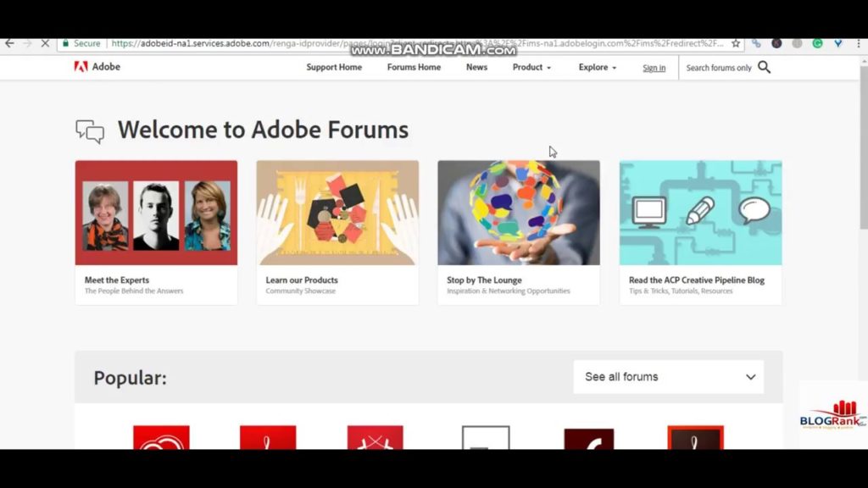Click the Search forums only field
This screenshot has width=868, height=488.
pos(719,68)
